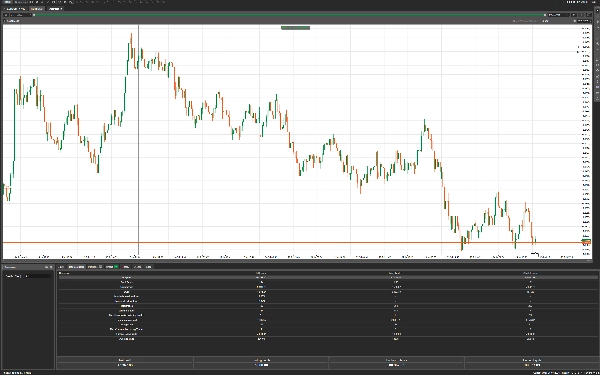The height and width of the screenshot is (375, 600).
Task: Click the orange price label on the price axis
Action: pos(586,242)
